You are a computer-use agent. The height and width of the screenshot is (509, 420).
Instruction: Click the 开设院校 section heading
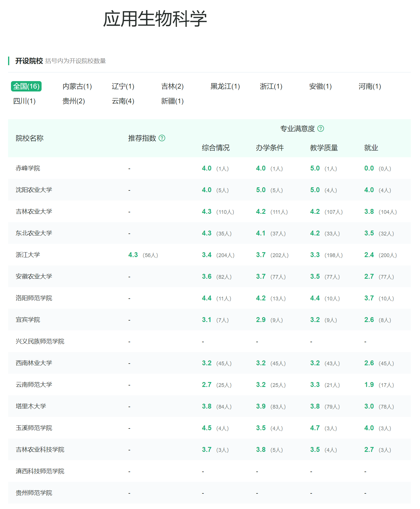click(x=29, y=61)
